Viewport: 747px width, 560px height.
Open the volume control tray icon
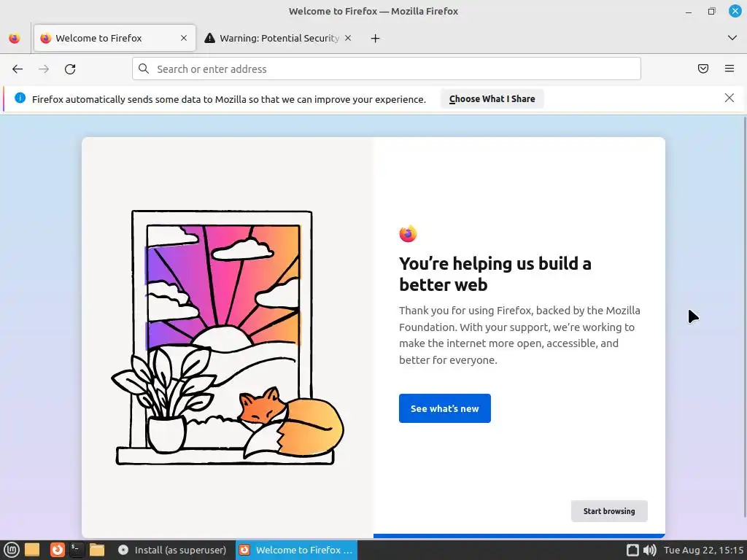coord(649,550)
